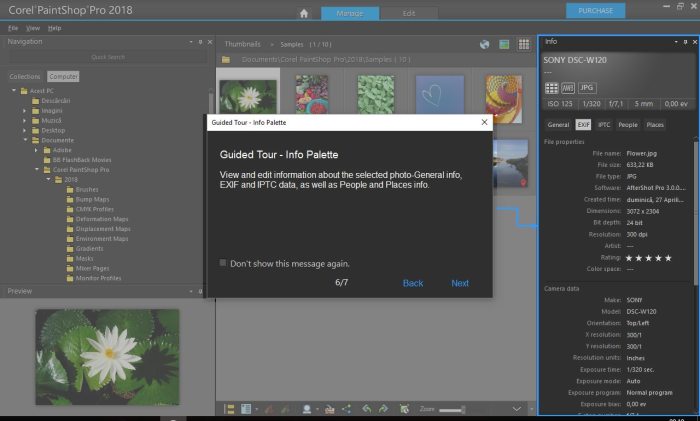The height and width of the screenshot is (421, 700).
Task: Click the portrait camera icon in bottom toolbar
Action: [307, 409]
